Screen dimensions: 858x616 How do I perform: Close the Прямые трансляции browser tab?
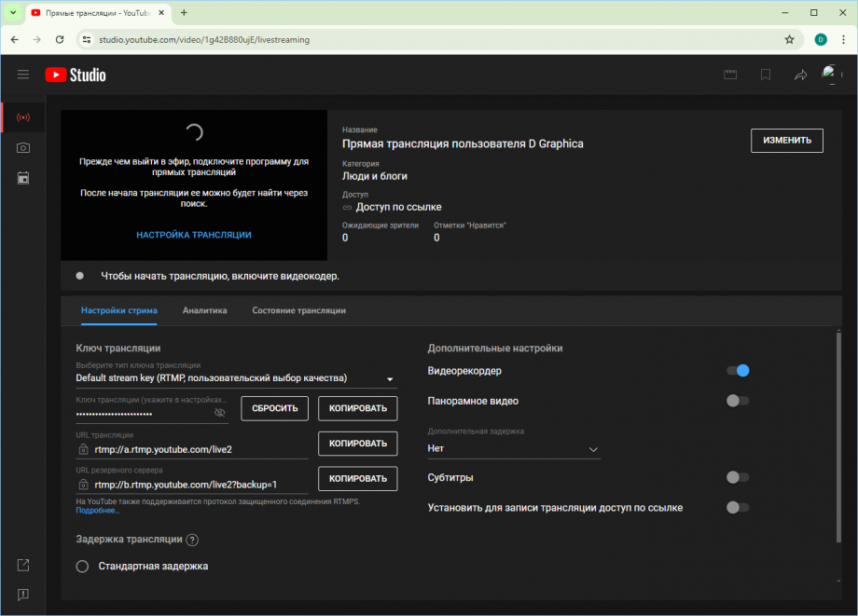coord(161,12)
